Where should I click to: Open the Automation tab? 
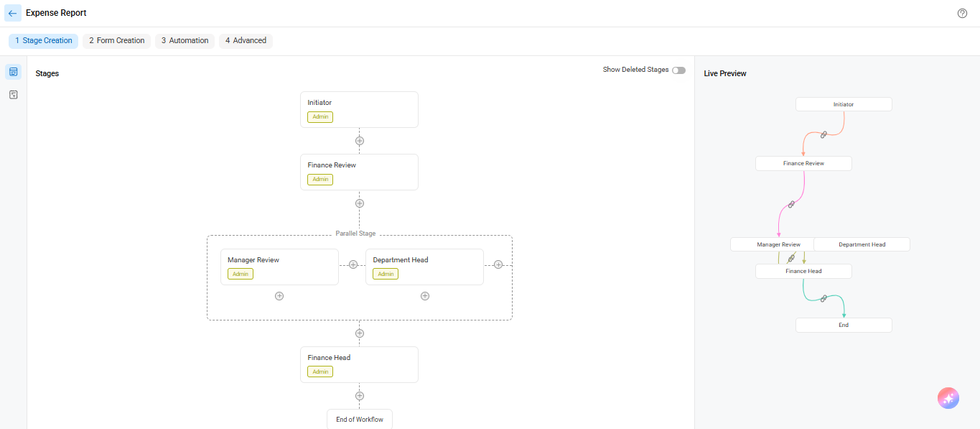tap(185, 41)
